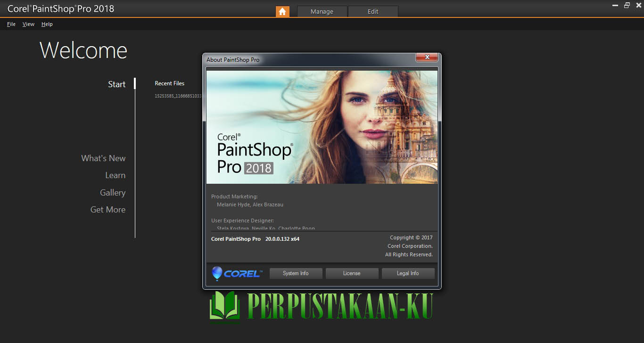The width and height of the screenshot is (644, 343).
Task: Open the Help menu
Action: (47, 24)
